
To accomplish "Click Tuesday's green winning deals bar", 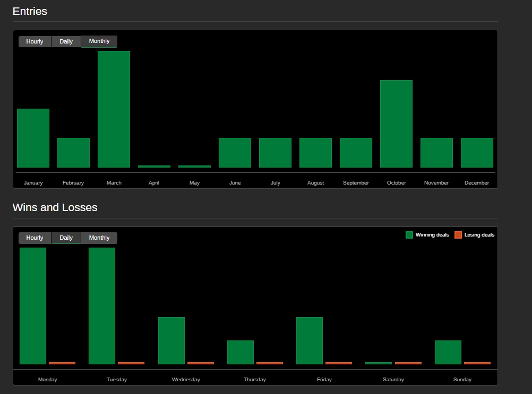I will click(x=102, y=305).
